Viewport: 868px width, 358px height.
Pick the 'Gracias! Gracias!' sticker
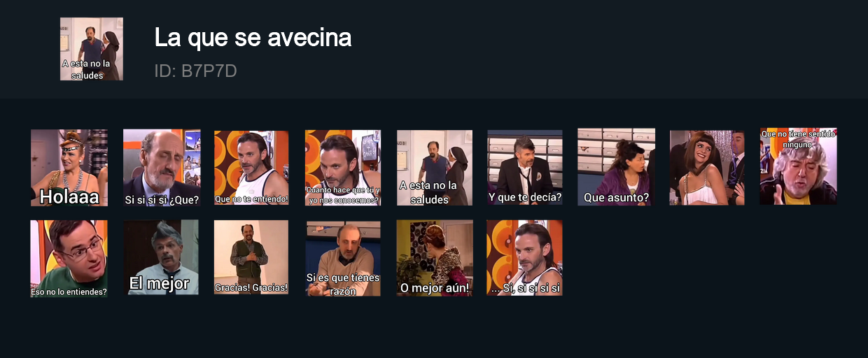(x=251, y=257)
